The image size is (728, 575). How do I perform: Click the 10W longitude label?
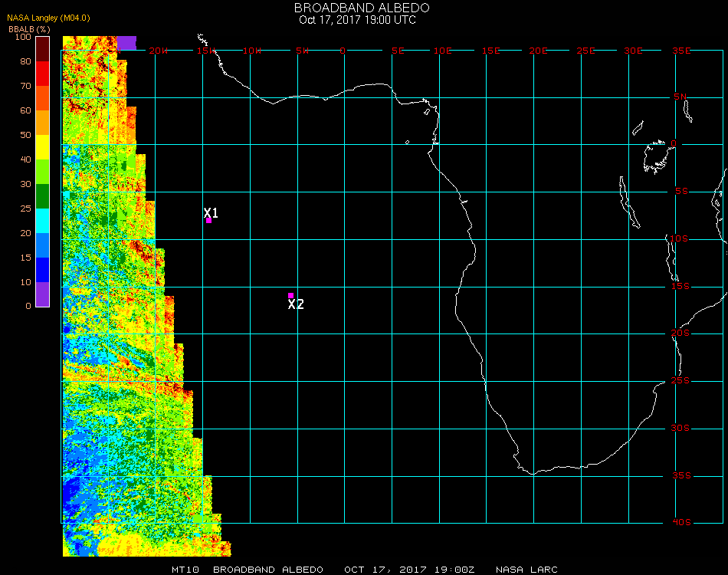point(252,51)
